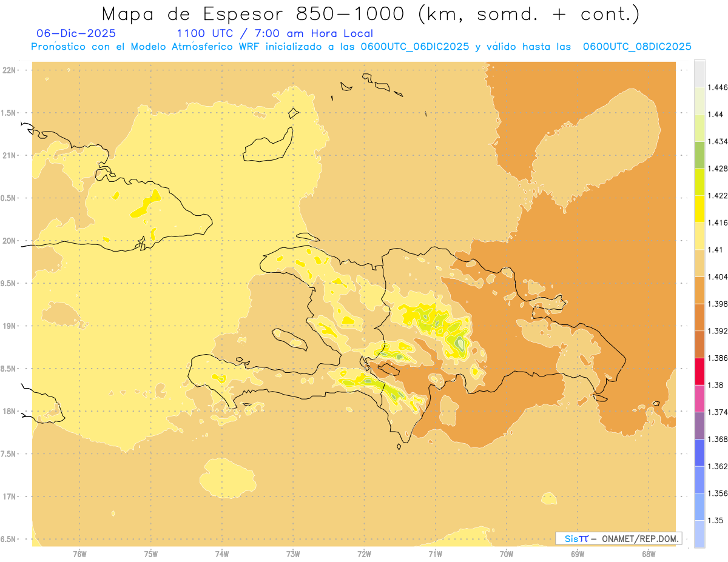728x562 pixels.
Task: Select the blue colorbar segment between 1.362 and 1.368
Action: 699,452
